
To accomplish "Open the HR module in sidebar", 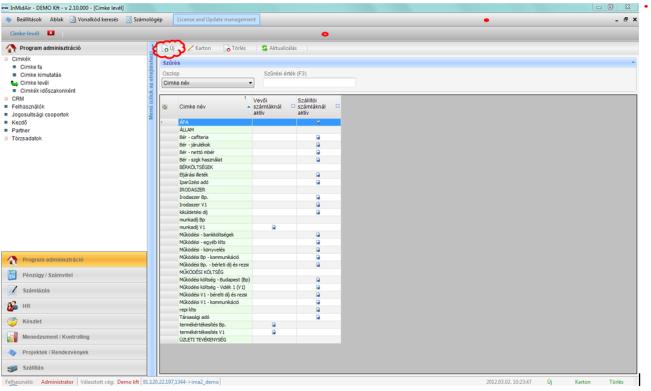I will (x=74, y=306).
